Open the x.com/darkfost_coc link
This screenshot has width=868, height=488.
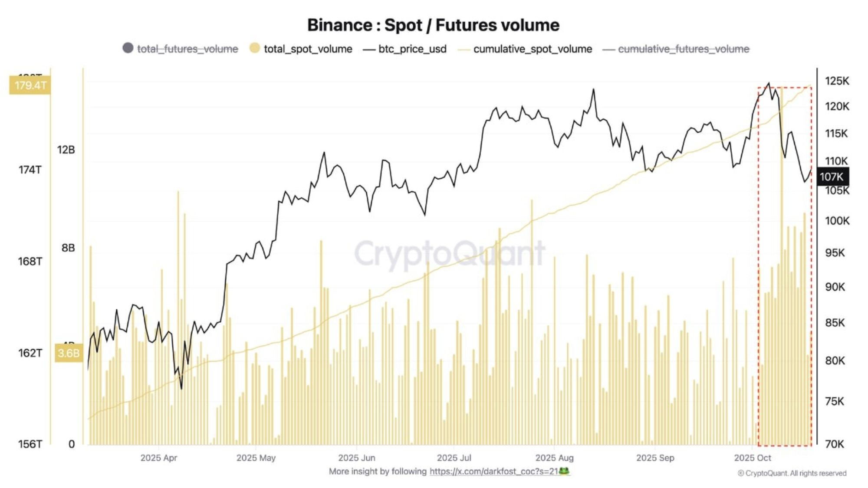[x=493, y=472]
